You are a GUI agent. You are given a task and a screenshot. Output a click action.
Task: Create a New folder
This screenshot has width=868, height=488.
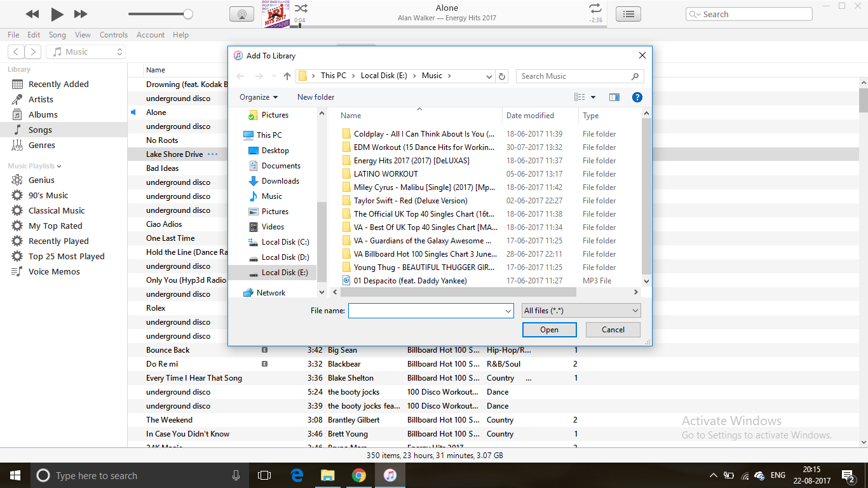click(316, 97)
